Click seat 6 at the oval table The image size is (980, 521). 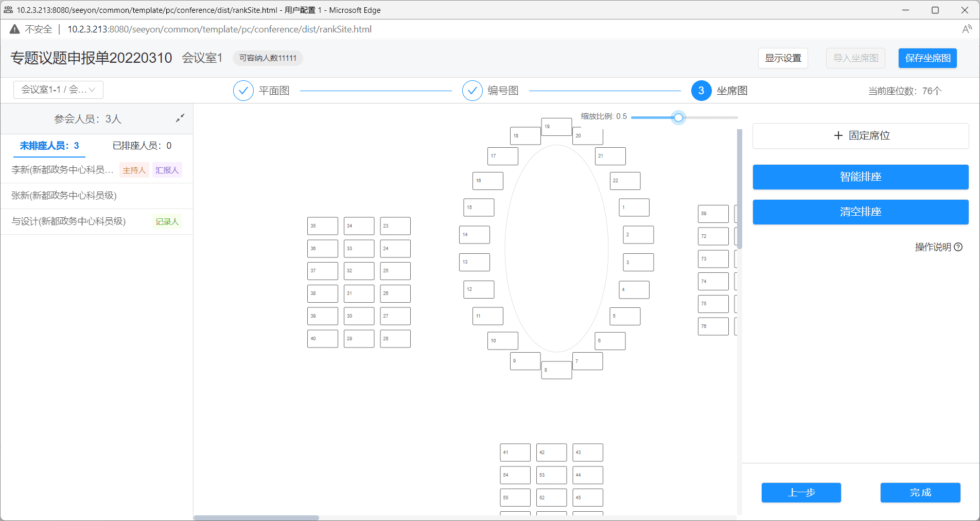[x=610, y=341]
